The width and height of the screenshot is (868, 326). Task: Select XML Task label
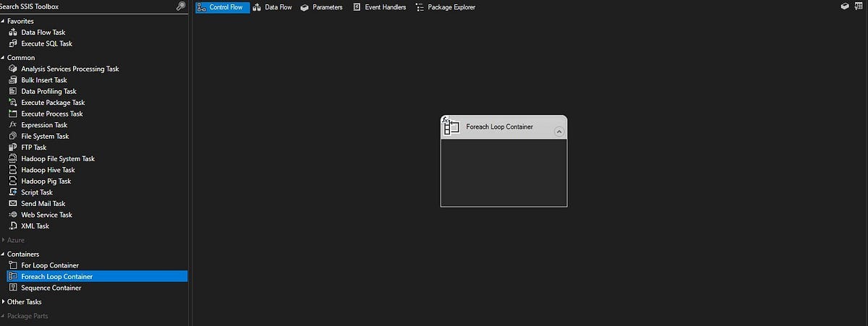point(35,226)
